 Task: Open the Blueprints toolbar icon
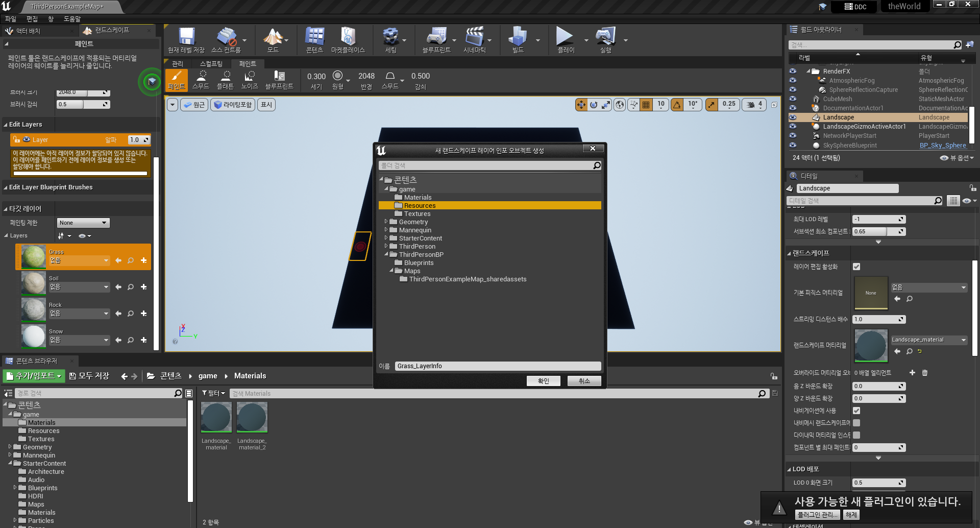tap(436, 40)
